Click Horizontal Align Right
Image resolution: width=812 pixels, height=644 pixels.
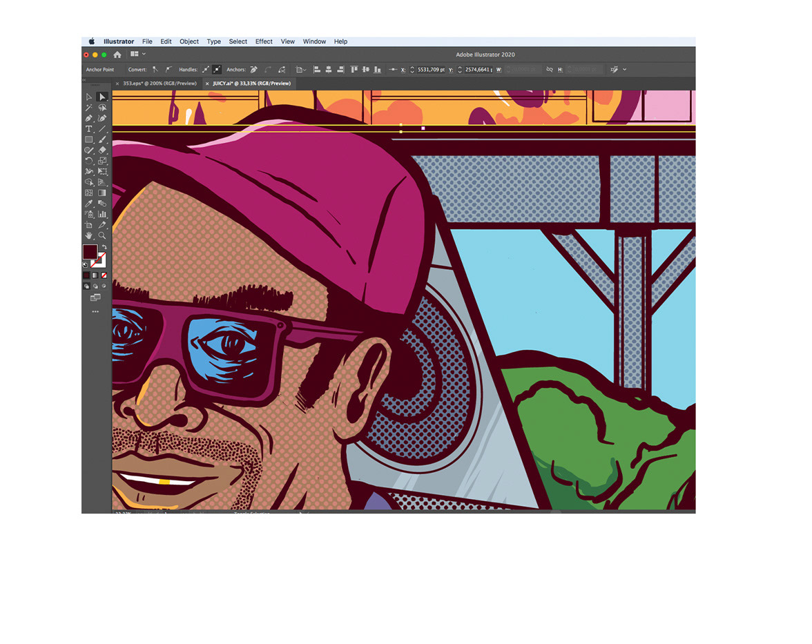340,69
